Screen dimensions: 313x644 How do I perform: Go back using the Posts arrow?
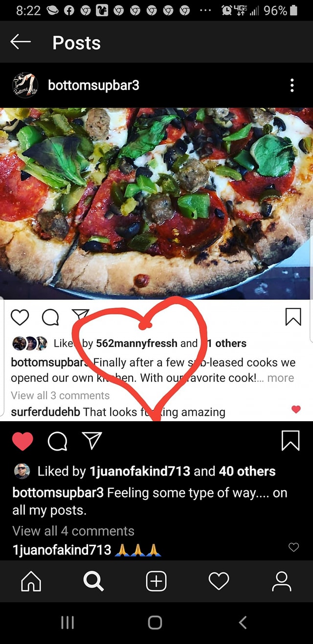(21, 42)
